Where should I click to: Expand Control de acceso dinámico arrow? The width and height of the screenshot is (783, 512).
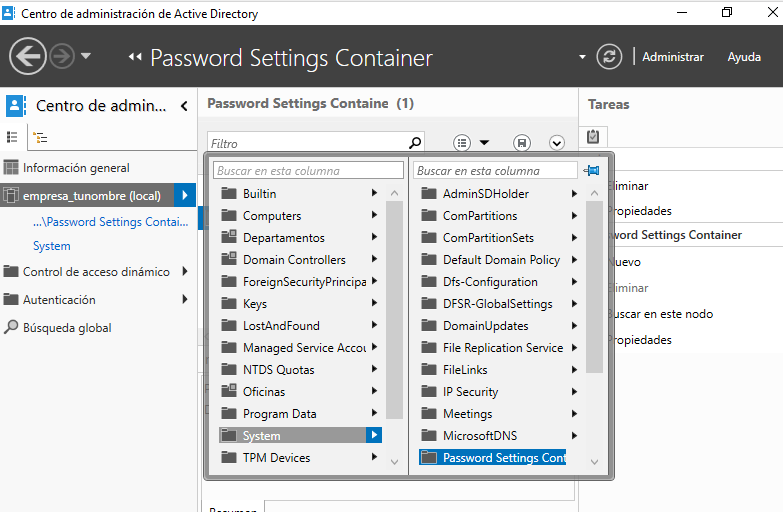pos(185,271)
